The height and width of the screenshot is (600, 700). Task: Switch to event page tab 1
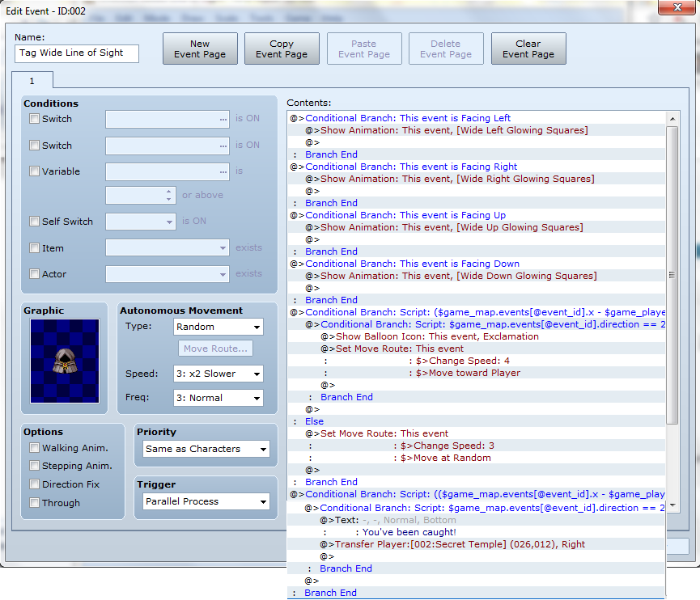pyautogui.click(x=32, y=81)
